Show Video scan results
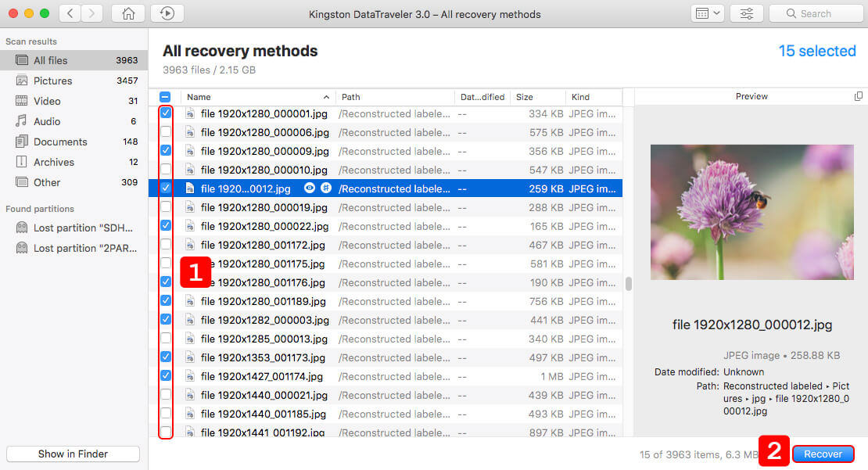This screenshot has width=868, height=470. pyautogui.click(x=74, y=102)
